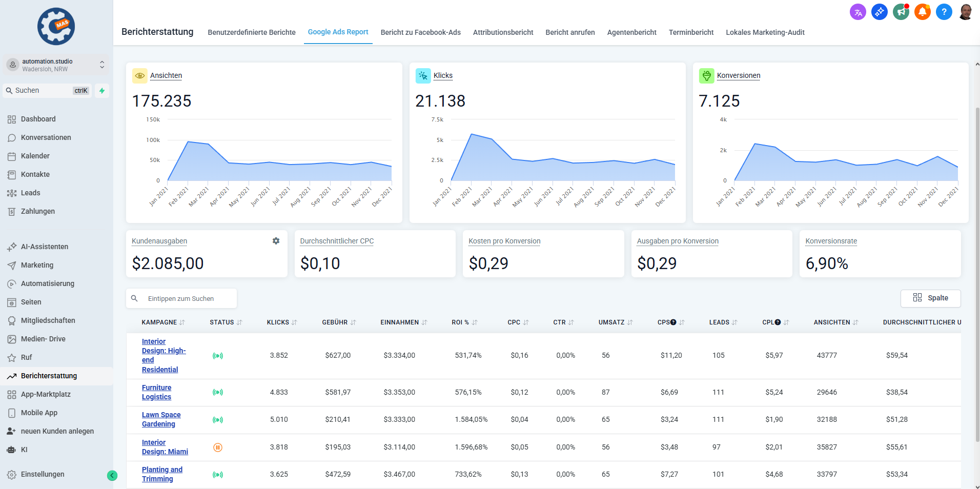
Task: Click the Spalte columns button
Action: click(930, 298)
